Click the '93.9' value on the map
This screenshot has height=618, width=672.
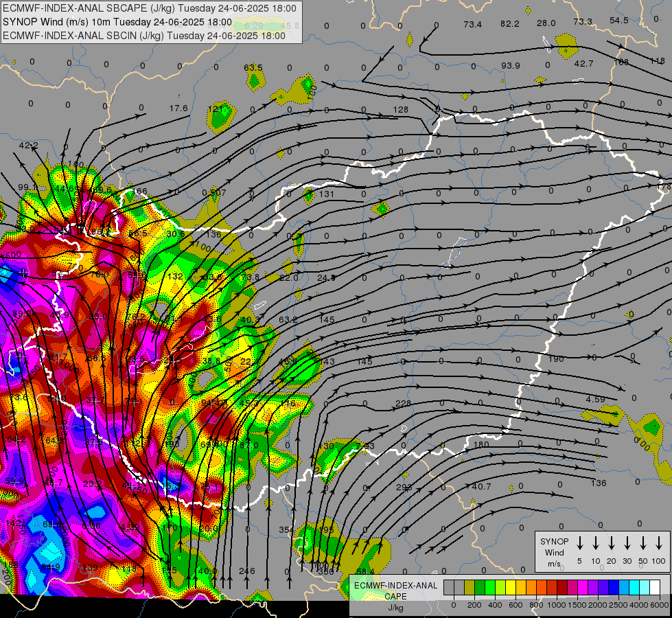point(511,66)
